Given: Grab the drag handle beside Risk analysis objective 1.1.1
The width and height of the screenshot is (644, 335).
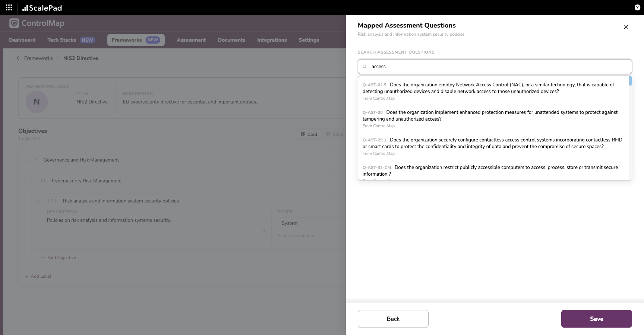Looking at the screenshot, I should 38,201.
